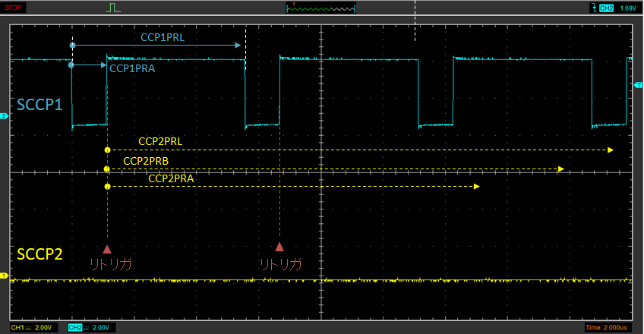This screenshot has width=644, height=334.
Task: Toggle the highlighted CH2 channel label
Action: 76,327
